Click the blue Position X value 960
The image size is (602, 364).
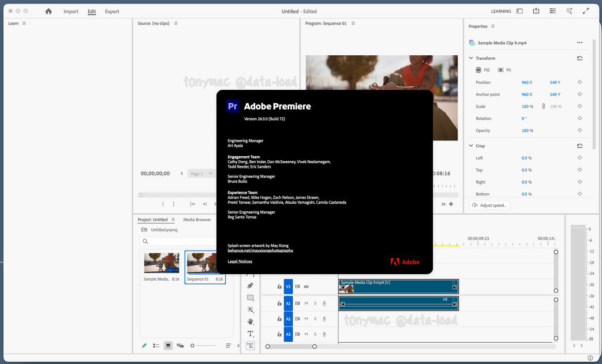tap(525, 82)
